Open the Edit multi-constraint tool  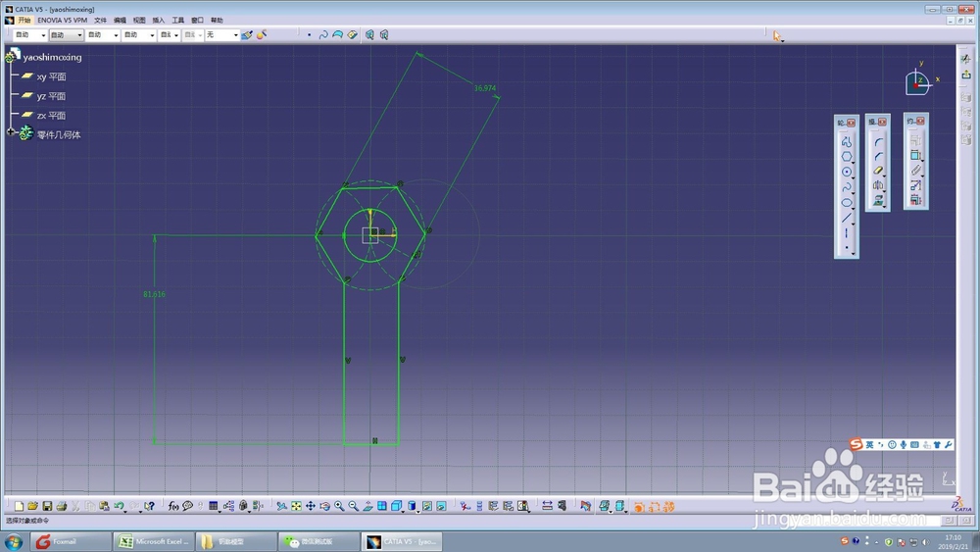click(915, 200)
